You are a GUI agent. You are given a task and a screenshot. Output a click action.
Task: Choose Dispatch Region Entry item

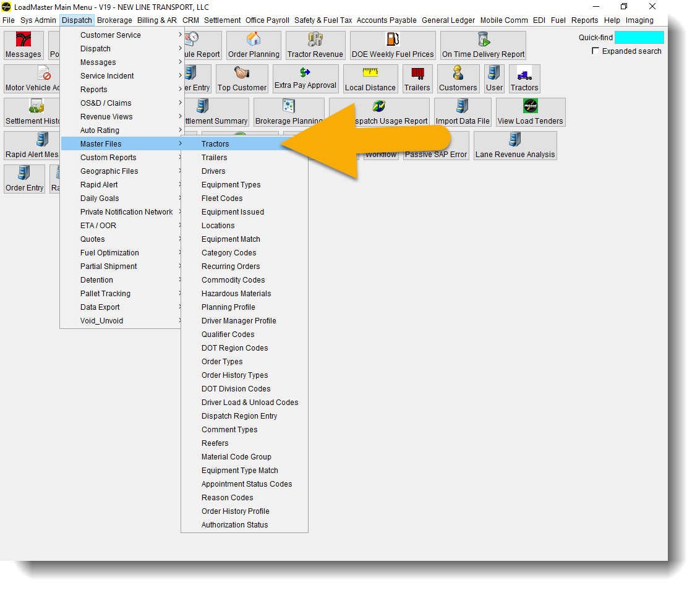(x=244, y=416)
